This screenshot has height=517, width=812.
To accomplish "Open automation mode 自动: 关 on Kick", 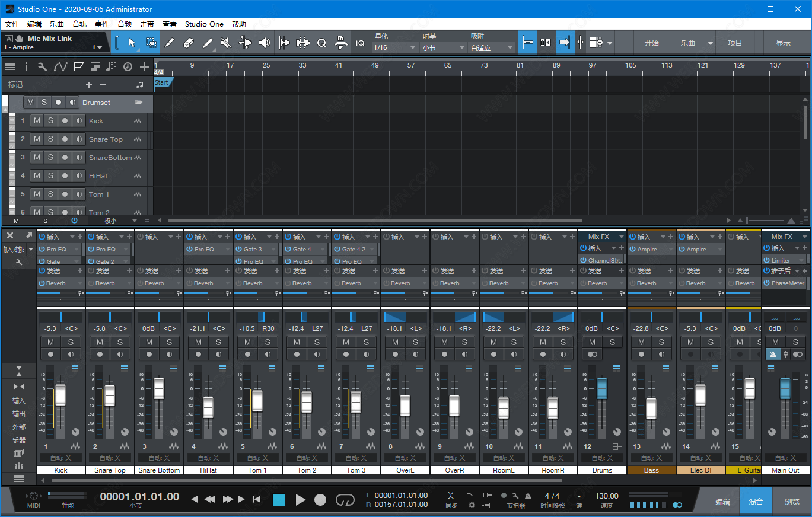I will 60,458.
